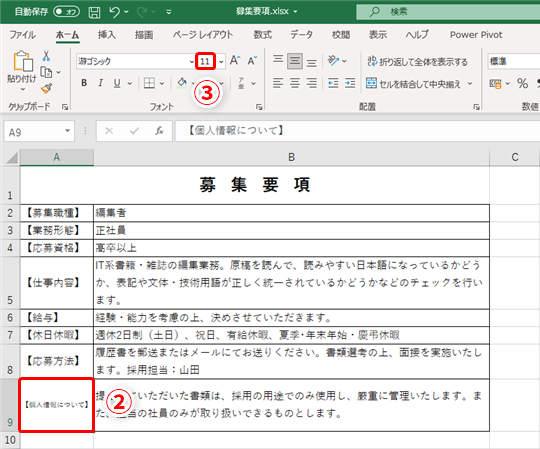Click 折り返して全体を表示する button
This screenshot has height=449, width=540.
[417, 61]
